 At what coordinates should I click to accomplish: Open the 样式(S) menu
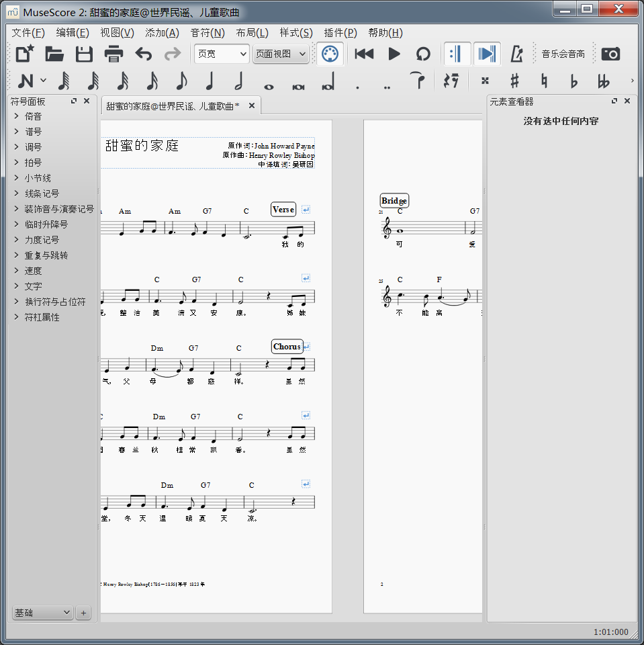[296, 33]
